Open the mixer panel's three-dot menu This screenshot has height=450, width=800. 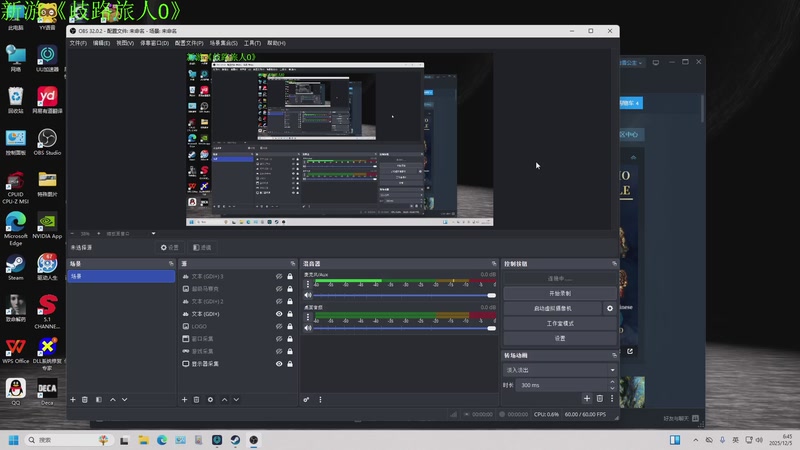[x=320, y=399]
